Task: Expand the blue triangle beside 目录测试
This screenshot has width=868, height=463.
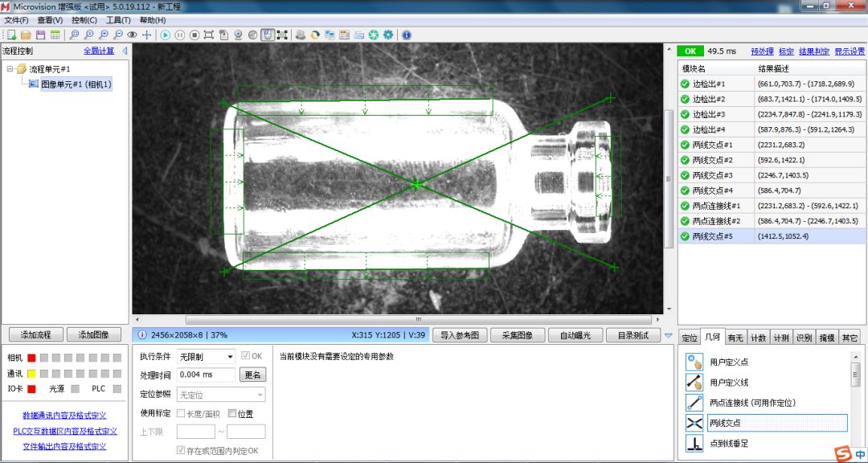Action: coord(668,336)
